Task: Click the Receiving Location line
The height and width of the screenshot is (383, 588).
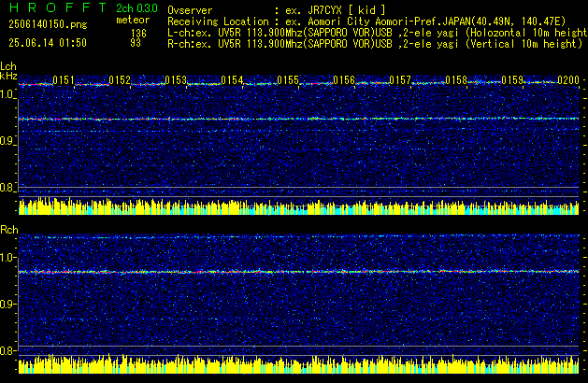Action: tap(366, 21)
